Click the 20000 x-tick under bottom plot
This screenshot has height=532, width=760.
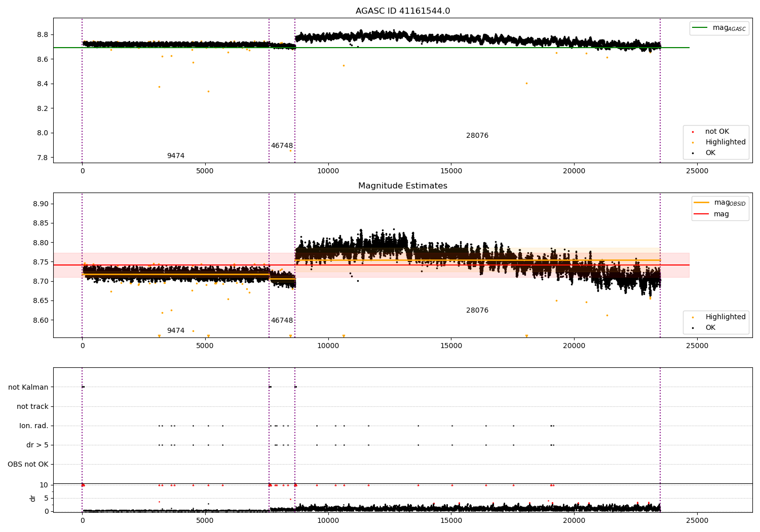click(x=574, y=520)
